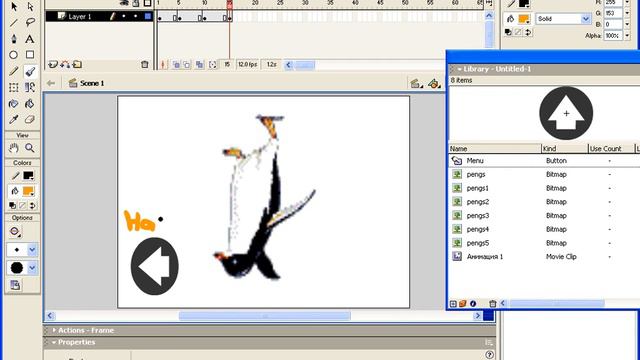Screen dimensions: 640x360
Task: Open Brush Mode option in Tools
Action: (x=15, y=232)
